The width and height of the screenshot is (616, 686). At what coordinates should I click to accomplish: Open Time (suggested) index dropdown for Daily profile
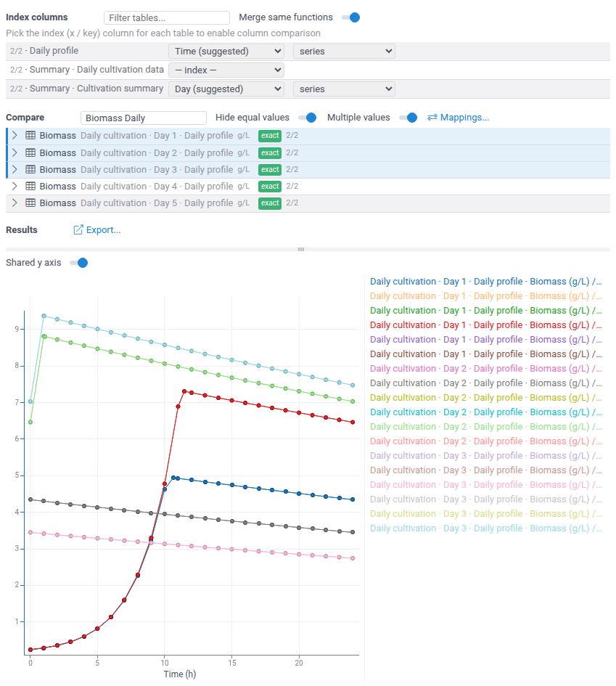[226, 52]
